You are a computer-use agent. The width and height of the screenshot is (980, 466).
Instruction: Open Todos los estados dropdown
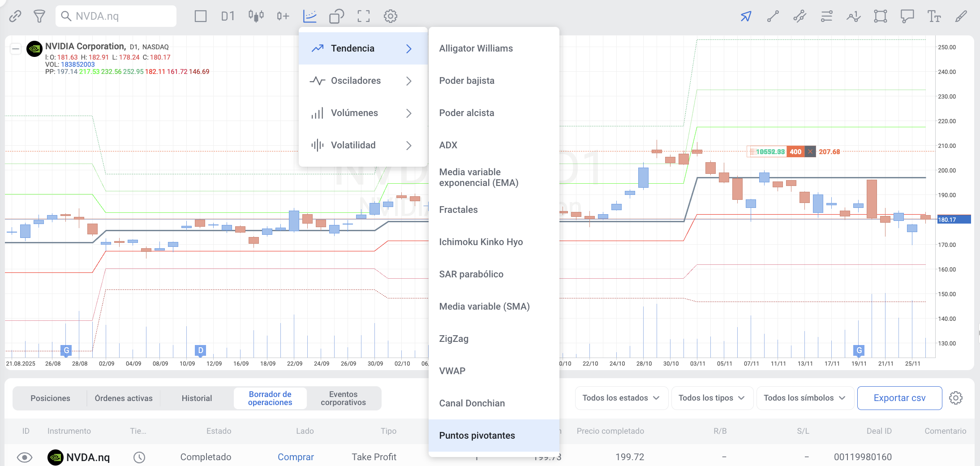point(622,398)
